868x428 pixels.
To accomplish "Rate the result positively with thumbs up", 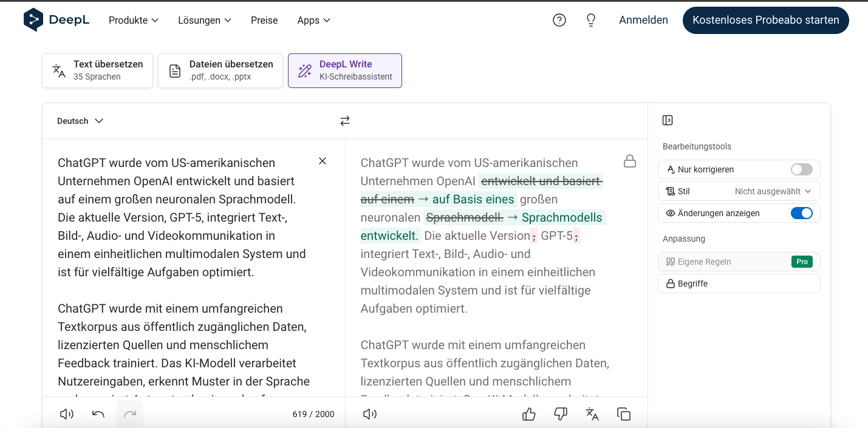I will pos(528,413).
